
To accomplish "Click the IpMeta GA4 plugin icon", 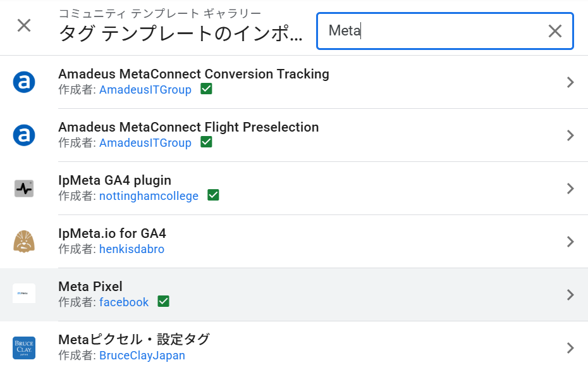I will [x=24, y=189].
